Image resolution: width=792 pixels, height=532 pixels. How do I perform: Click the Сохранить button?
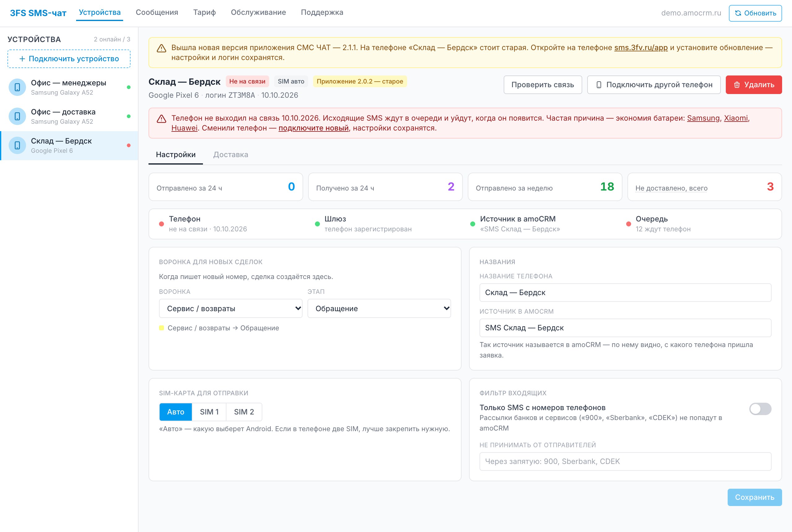[x=754, y=497]
